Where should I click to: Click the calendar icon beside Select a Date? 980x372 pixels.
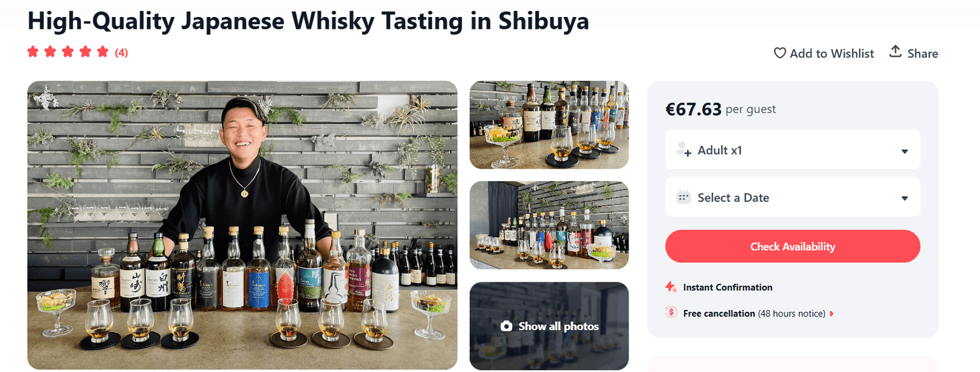tap(684, 197)
